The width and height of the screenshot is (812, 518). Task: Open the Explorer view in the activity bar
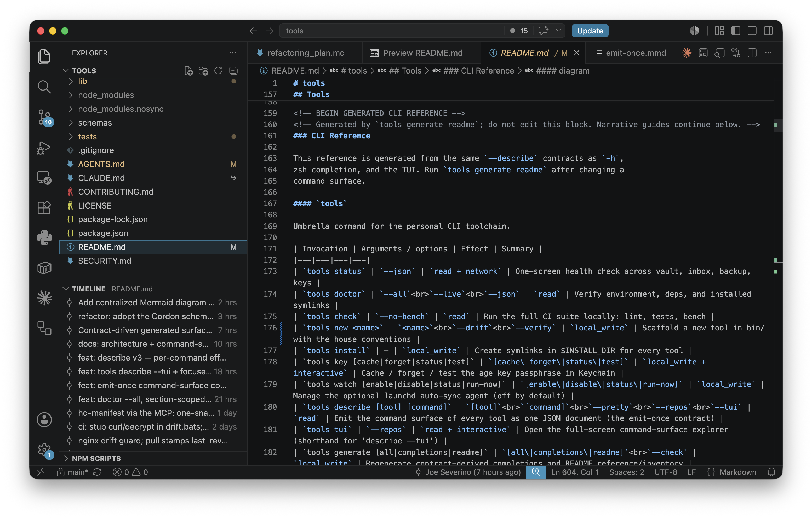click(44, 56)
